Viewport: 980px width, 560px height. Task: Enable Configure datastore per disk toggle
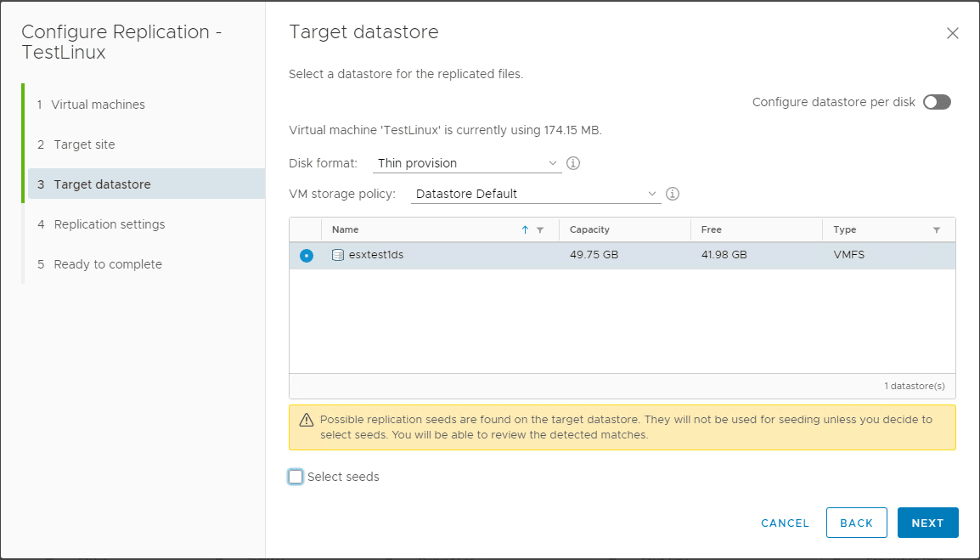pyautogui.click(x=937, y=102)
